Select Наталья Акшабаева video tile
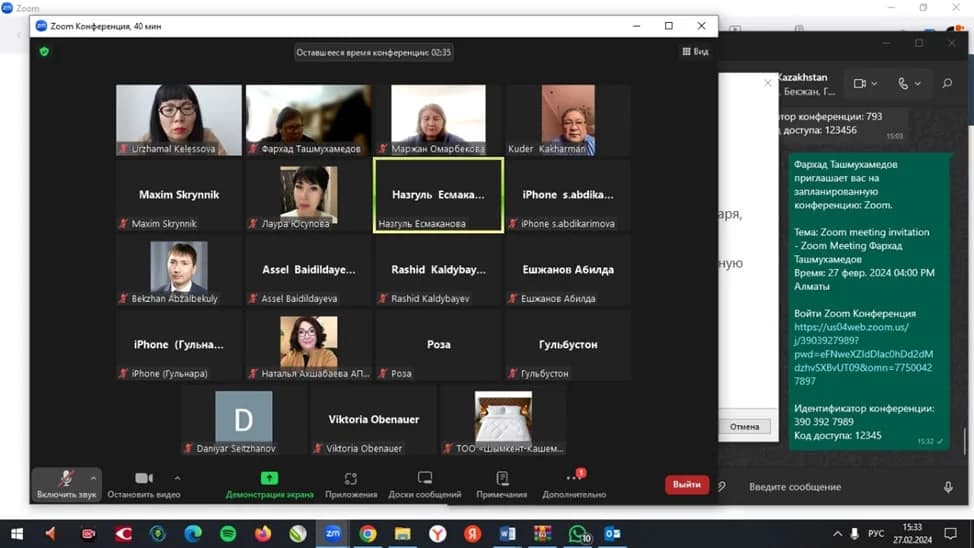 tap(309, 345)
